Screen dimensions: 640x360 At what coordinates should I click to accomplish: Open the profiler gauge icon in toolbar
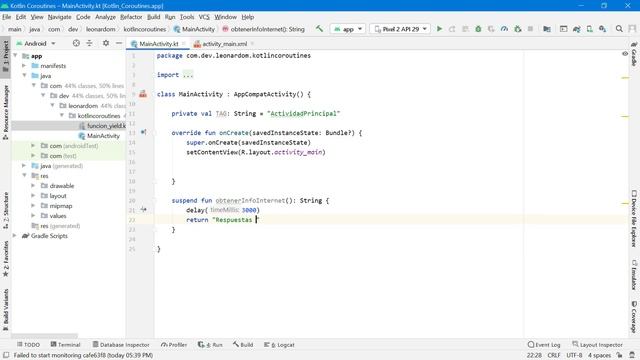504,29
